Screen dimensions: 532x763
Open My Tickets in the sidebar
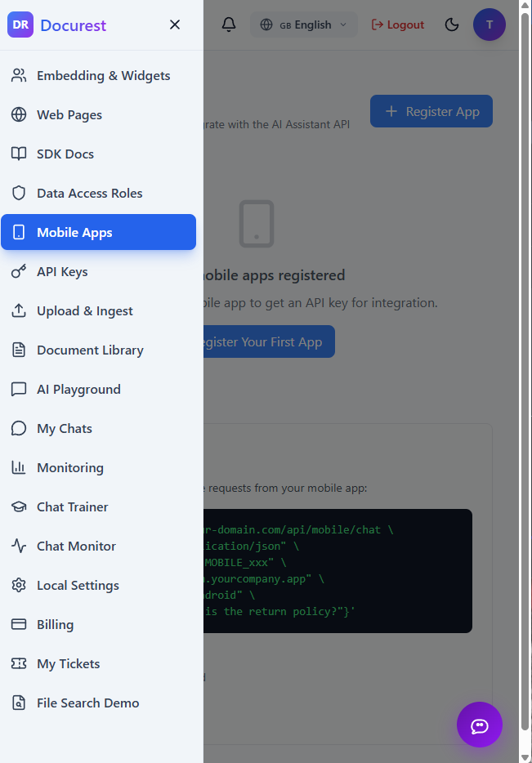[68, 663]
